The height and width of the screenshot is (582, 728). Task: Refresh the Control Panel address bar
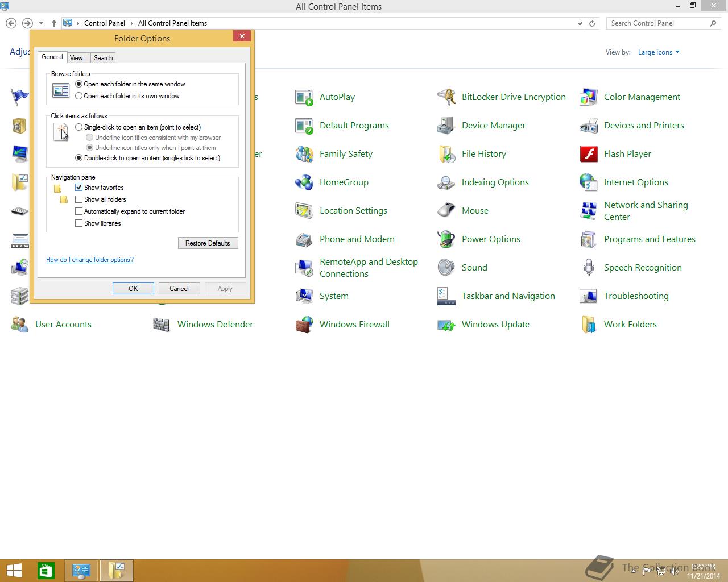click(592, 23)
